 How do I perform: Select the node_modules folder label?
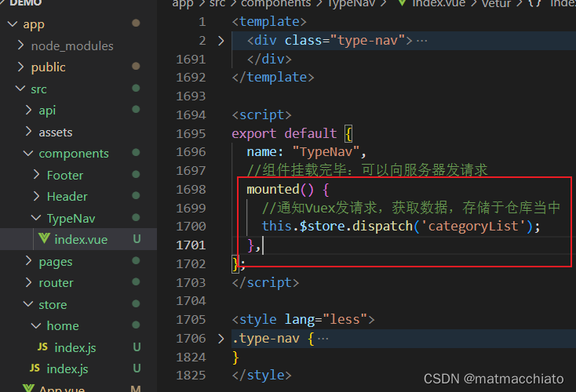[72, 46]
